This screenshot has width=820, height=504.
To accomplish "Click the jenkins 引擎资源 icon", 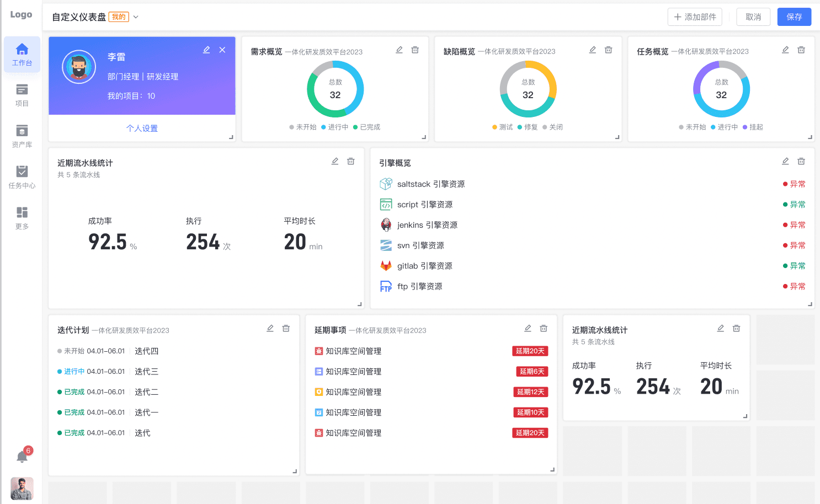I will point(386,224).
